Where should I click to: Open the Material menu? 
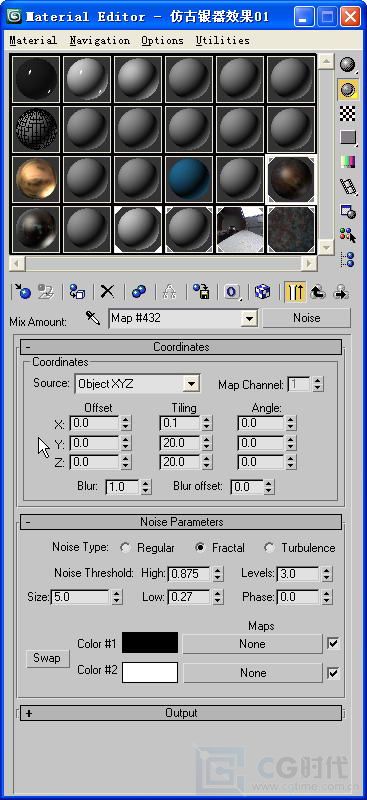(x=33, y=40)
